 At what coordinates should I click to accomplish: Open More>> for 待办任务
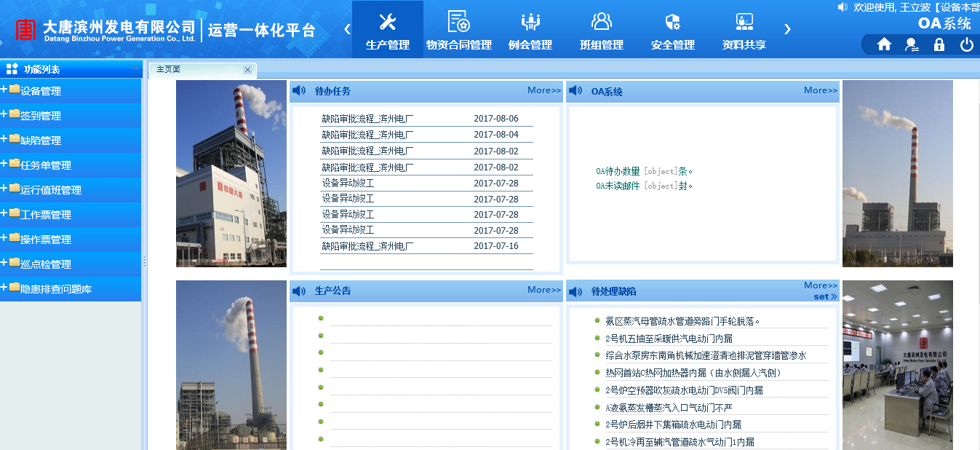543,90
